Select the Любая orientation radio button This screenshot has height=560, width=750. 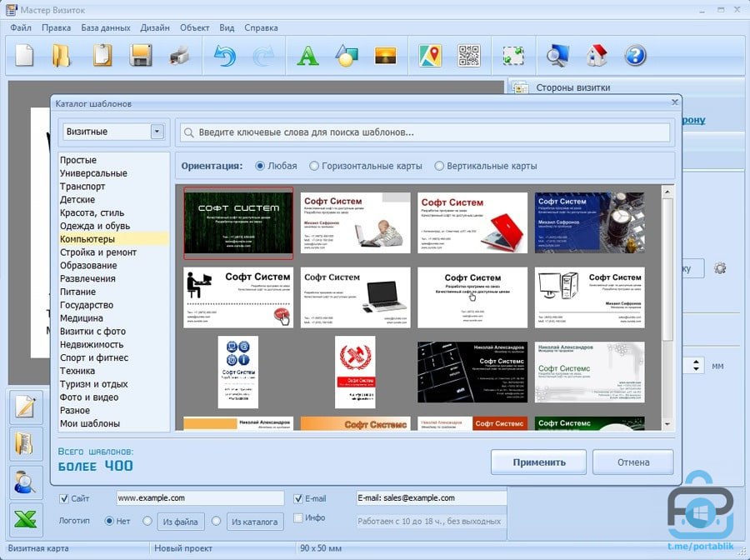[260, 166]
